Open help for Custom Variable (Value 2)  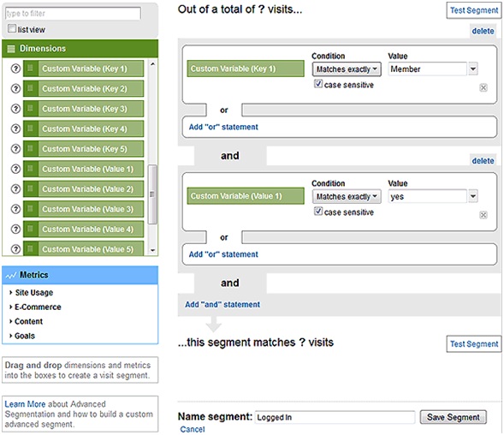[x=15, y=189]
